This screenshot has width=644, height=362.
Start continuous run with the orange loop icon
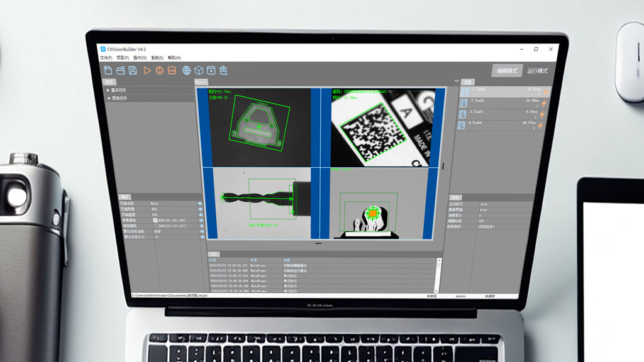(x=159, y=70)
